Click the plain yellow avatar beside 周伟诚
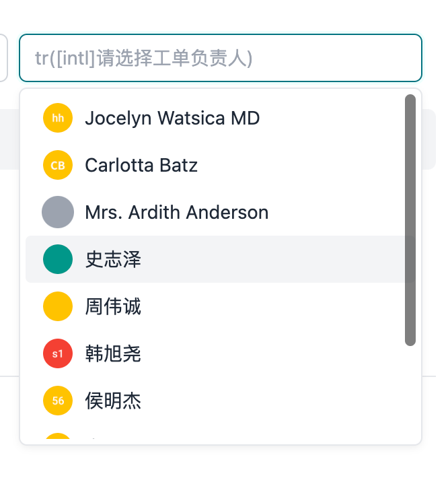 58,307
